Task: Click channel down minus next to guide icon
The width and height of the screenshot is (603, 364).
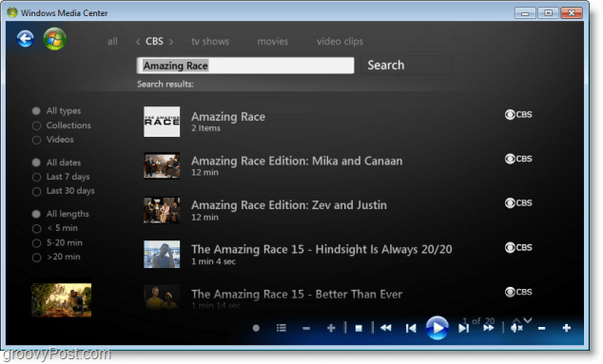Action: (306, 328)
